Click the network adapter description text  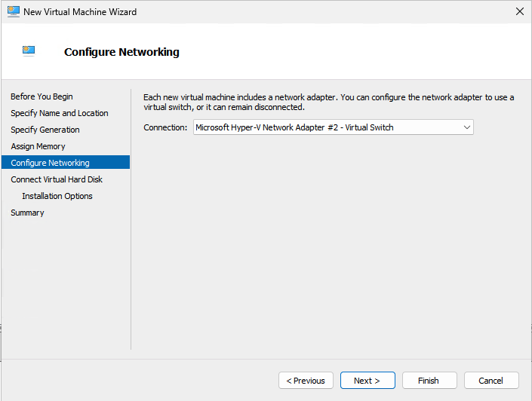coord(328,102)
